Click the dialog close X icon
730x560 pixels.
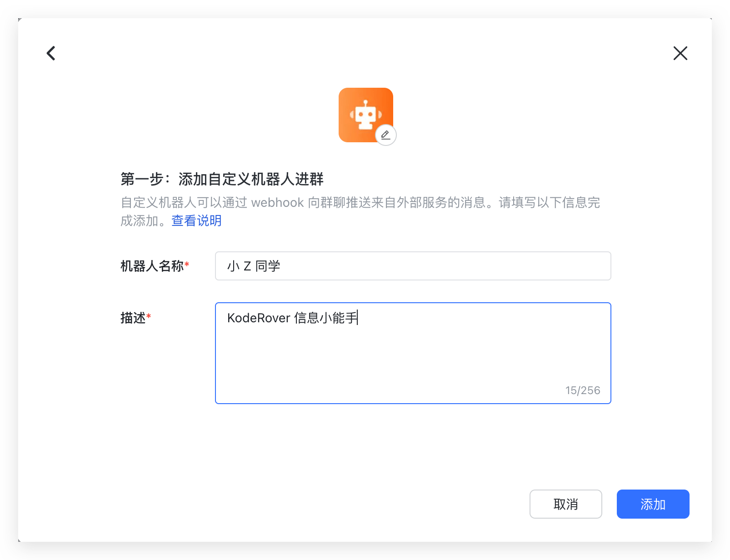680,53
